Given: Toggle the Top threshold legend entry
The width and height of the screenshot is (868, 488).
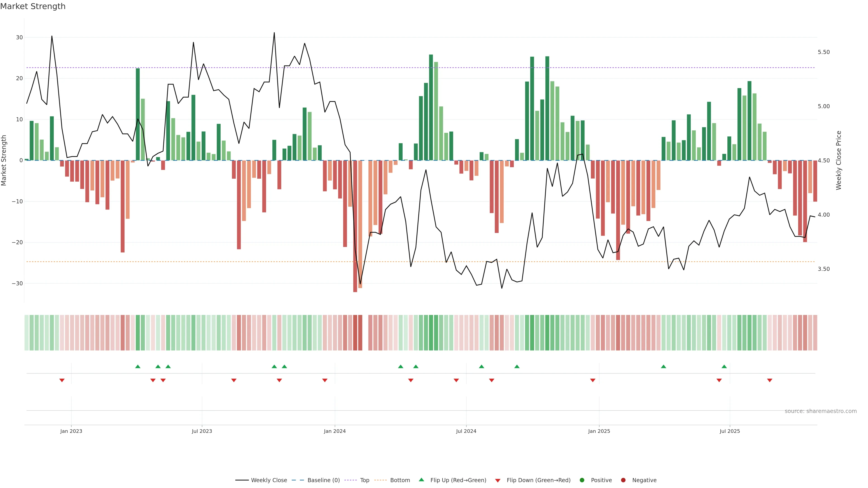Looking at the screenshot, I should pos(364,480).
